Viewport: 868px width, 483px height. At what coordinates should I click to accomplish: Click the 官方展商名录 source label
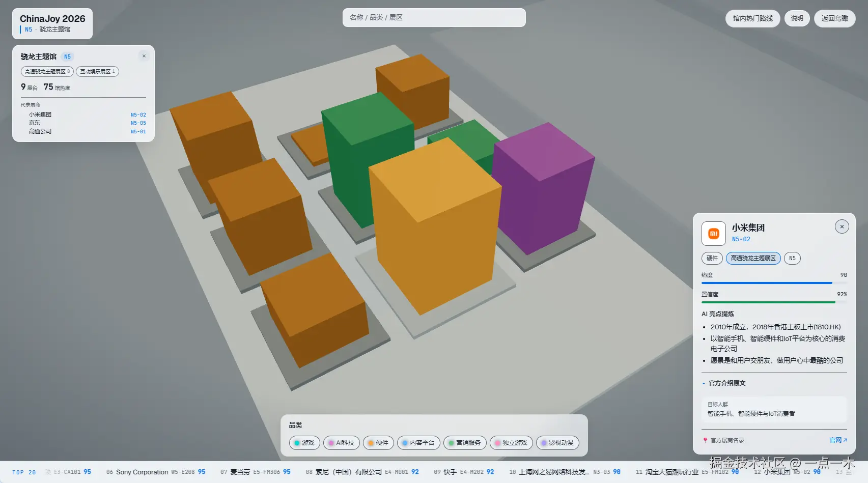tap(727, 440)
